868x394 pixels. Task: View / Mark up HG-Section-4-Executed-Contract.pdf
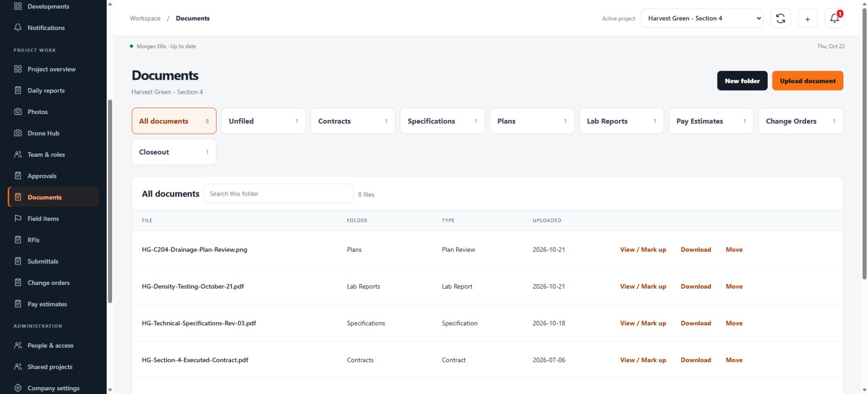click(643, 360)
